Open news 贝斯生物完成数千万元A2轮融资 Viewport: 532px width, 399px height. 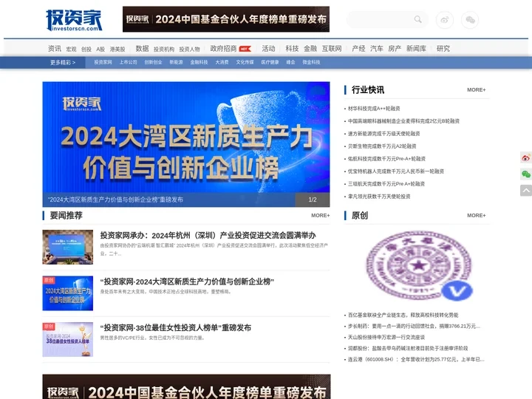[382, 146]
